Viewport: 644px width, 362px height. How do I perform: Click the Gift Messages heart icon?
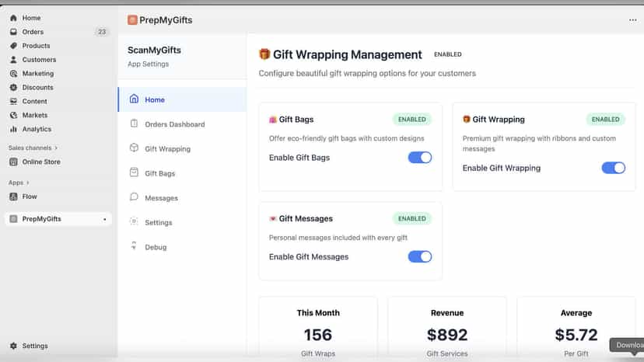(x=273, y=218)
